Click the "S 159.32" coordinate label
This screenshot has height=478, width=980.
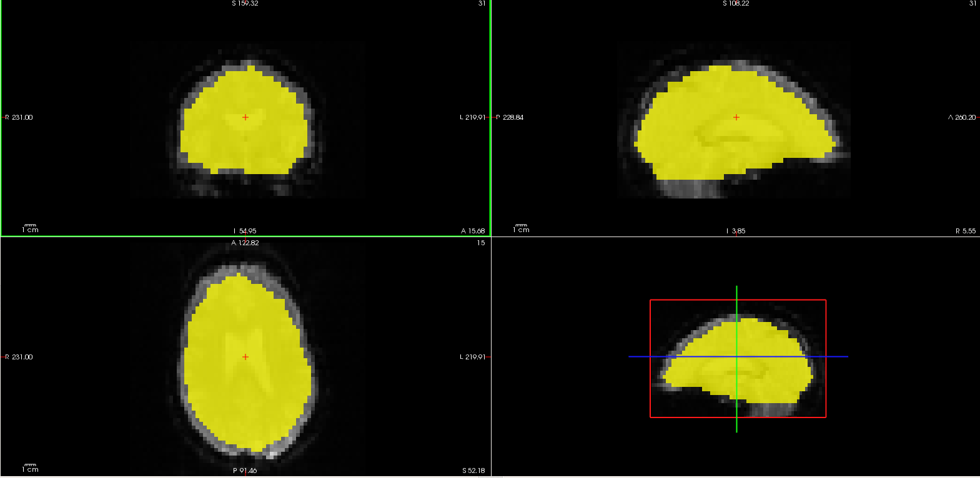coord(245,4)
